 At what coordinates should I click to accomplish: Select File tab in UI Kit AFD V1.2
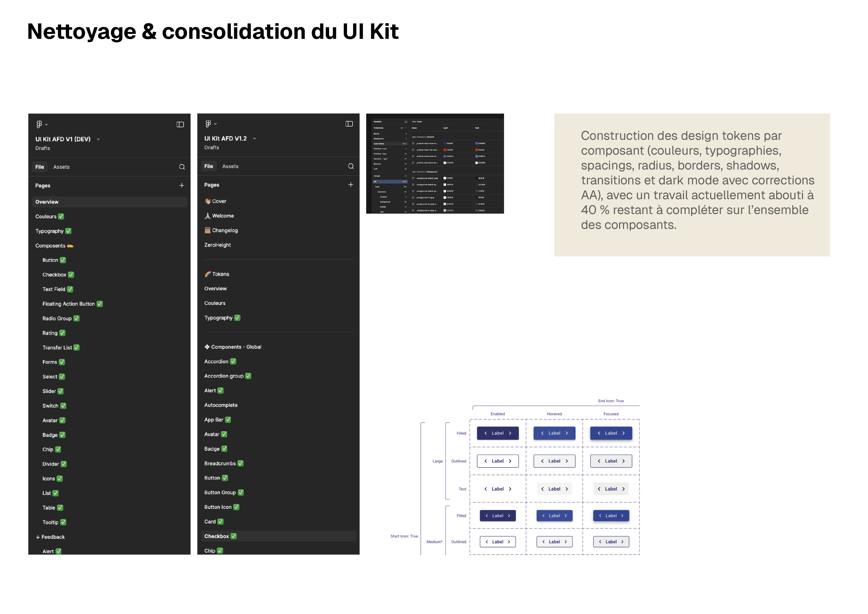(x=209, y=166)
